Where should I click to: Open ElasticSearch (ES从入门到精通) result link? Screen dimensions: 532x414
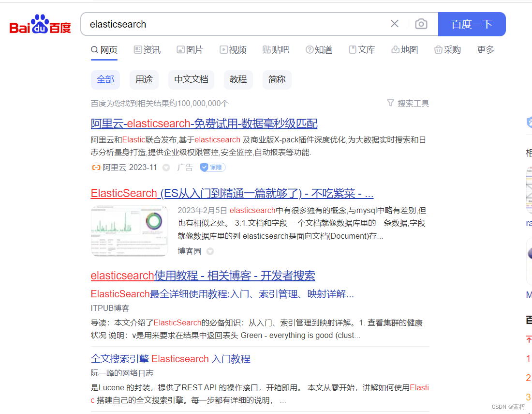(x=232, y=193)
